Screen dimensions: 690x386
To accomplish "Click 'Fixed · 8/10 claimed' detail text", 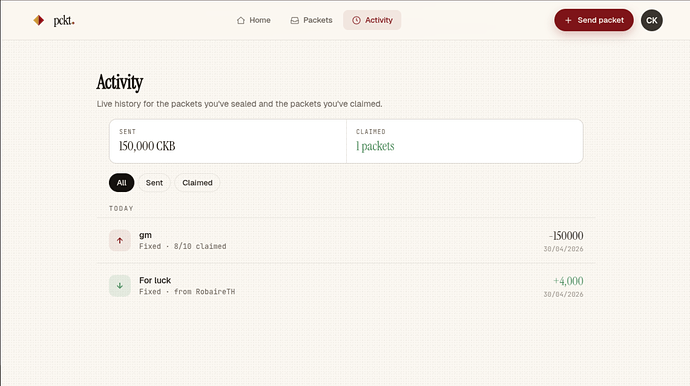I will [183, 246].
